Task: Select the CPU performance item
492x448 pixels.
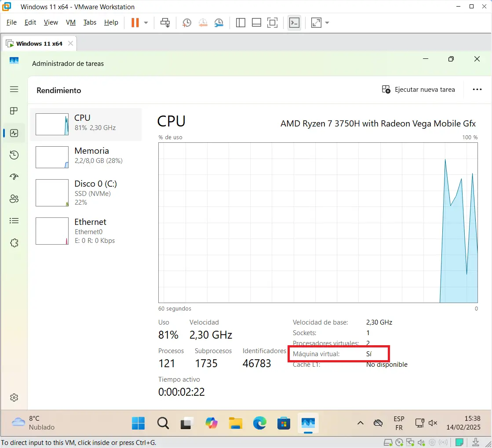Action: pyautogui.click(x=86, y=124)
